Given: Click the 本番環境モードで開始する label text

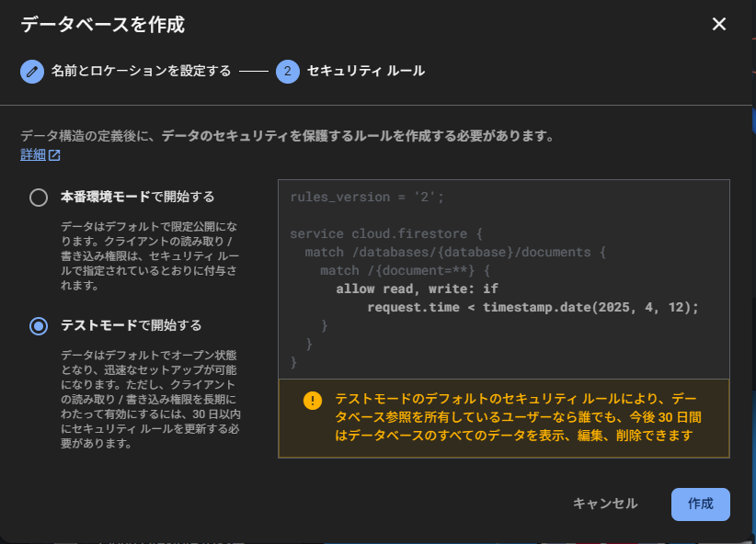Looking at the screenshot, I should pos(137,197).
